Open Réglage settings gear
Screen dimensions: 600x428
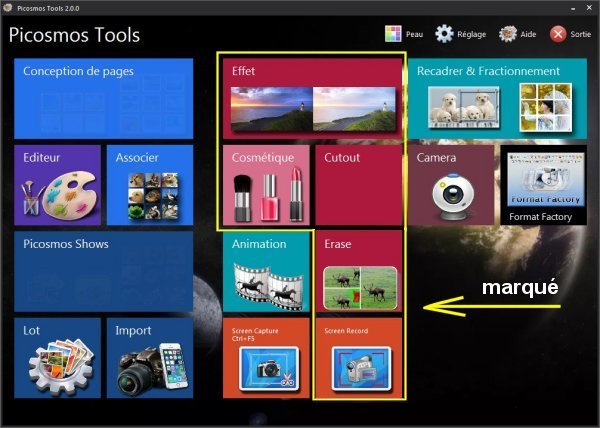(444, 34)
